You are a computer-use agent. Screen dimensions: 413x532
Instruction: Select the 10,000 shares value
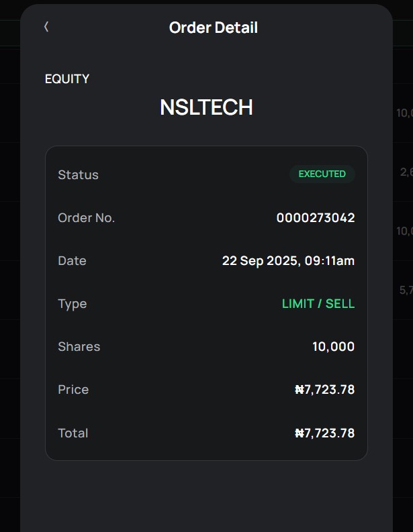[333, 347]
